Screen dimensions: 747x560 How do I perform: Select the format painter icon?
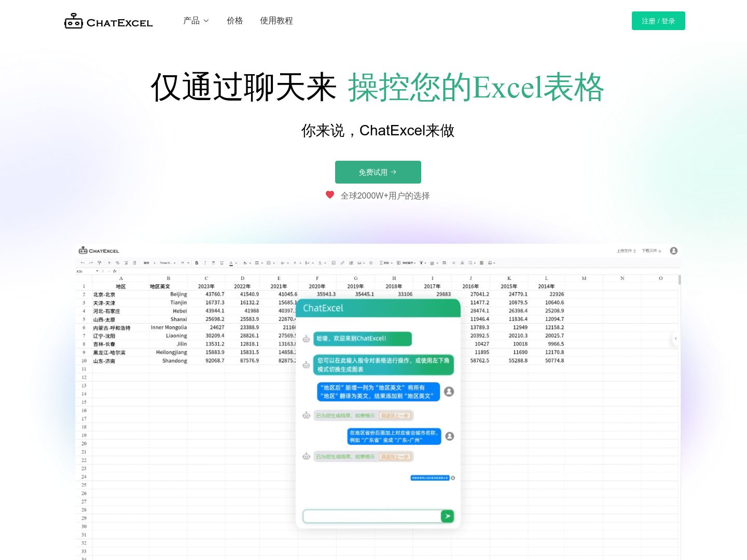(99, 263)
